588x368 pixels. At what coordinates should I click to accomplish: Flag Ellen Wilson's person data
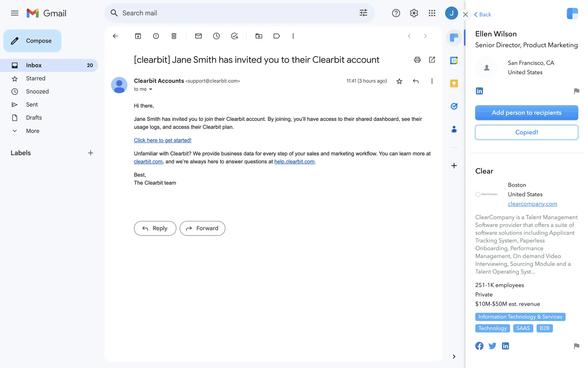click(576, 91)
